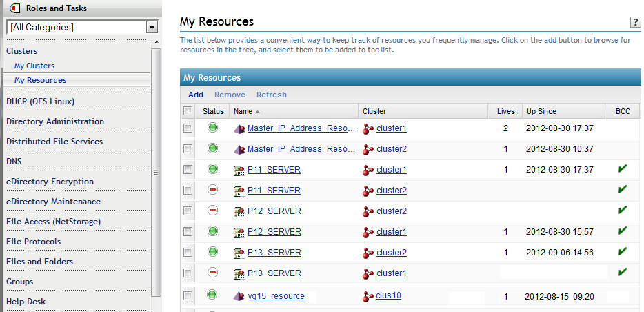Click Remove in the resources toolbar

click(x=230, y=95)
